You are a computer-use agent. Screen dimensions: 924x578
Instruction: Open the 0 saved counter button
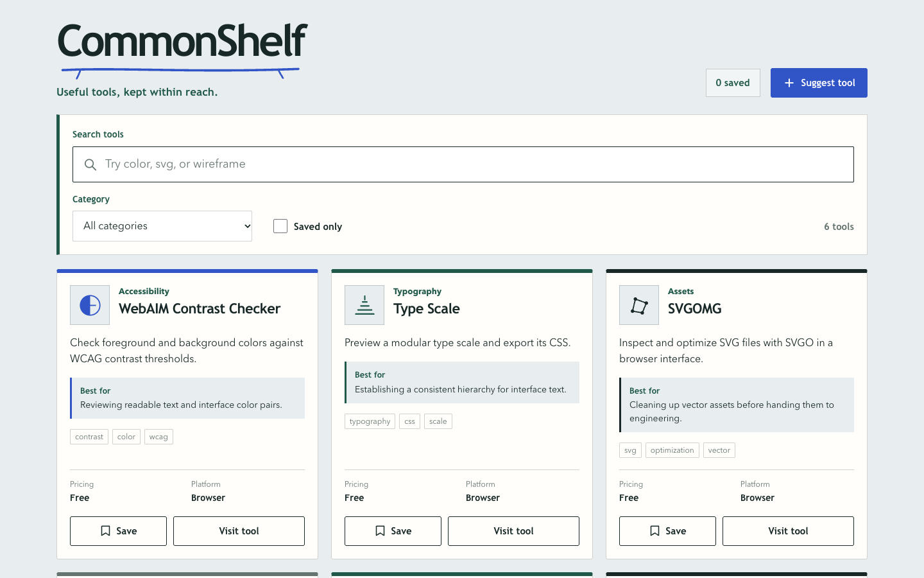(x=733, y=83)
